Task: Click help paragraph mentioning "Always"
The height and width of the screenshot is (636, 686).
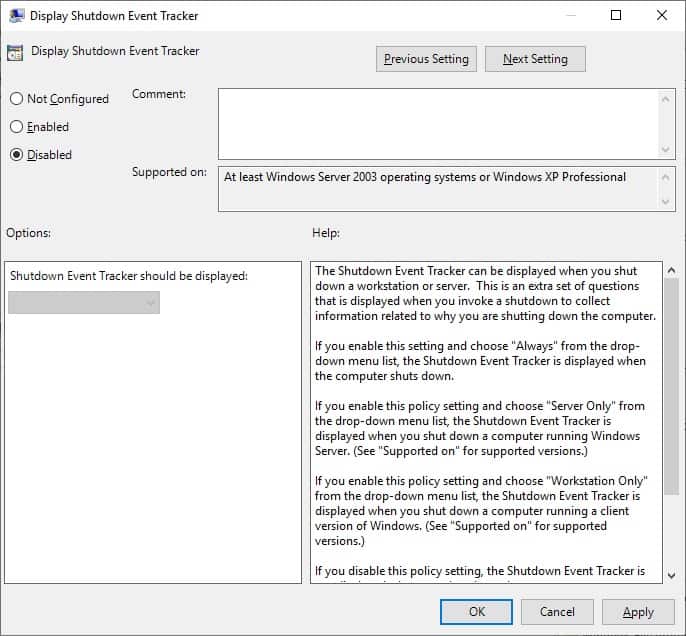Action: [x=480, y=361]
